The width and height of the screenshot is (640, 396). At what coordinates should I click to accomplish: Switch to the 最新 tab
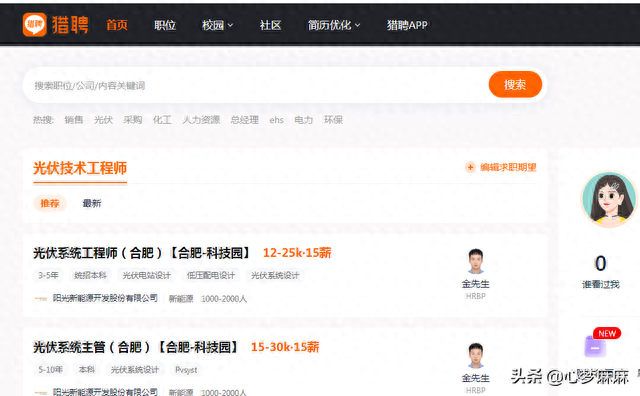pyautogui.click(x=92, y=203)
